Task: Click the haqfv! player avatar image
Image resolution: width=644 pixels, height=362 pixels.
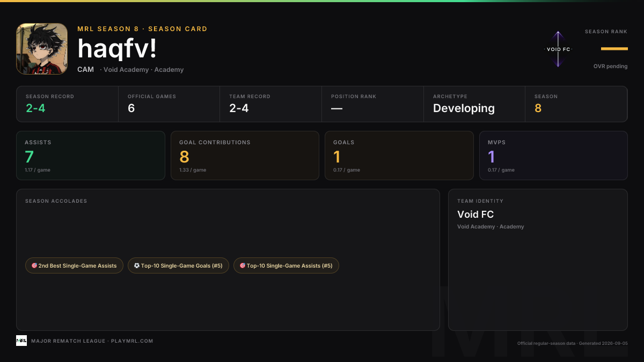Action: tap(42, 49)
